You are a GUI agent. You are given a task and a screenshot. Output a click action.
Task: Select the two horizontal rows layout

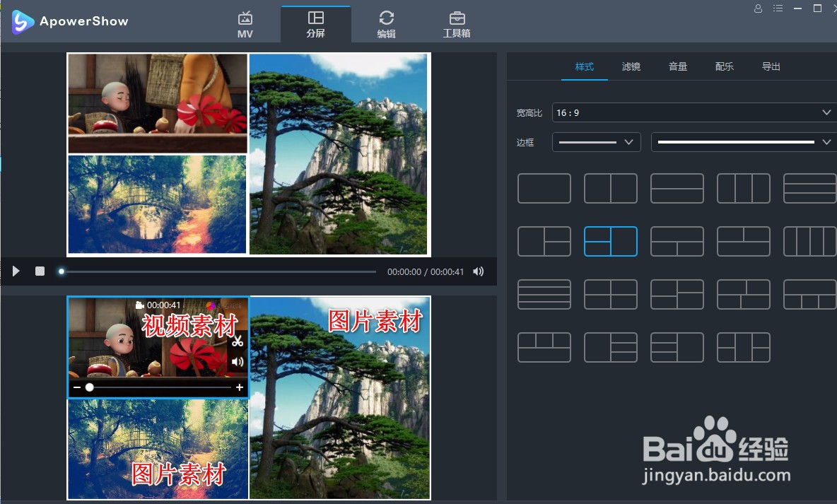[x=677, y=188]
